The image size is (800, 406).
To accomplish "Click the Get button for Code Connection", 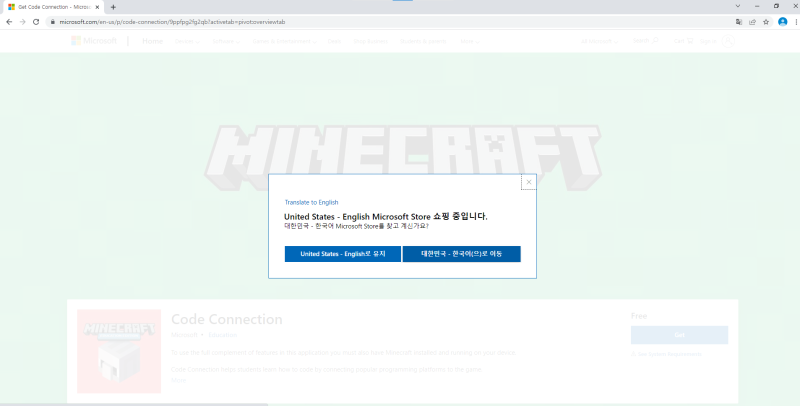I will tap(679, 335).
